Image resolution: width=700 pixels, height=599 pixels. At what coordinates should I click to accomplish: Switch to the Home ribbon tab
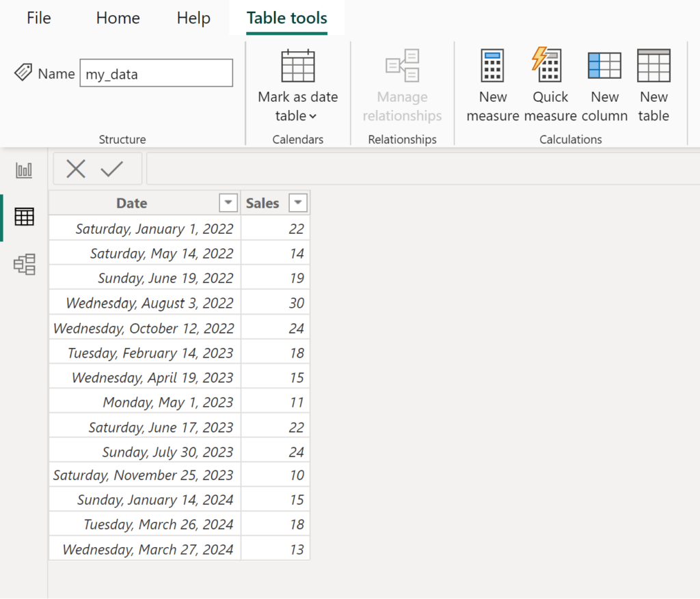click(117, 18)
